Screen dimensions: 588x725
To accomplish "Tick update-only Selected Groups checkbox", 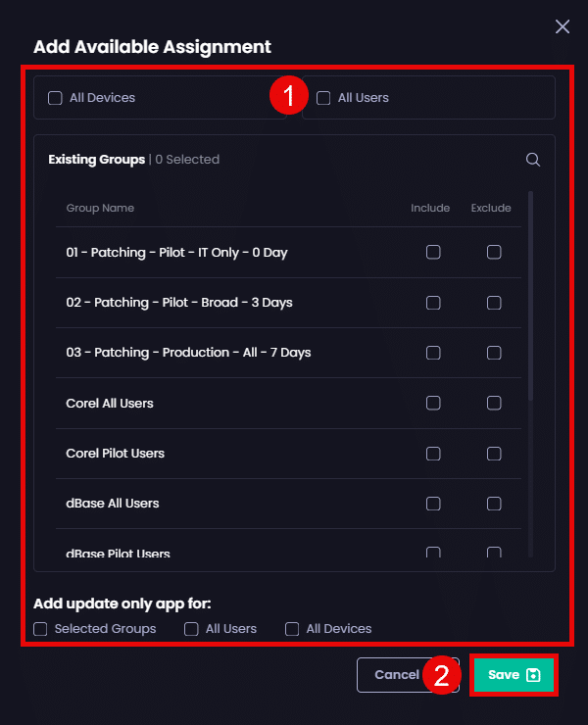I will click(x=40, y=629).
